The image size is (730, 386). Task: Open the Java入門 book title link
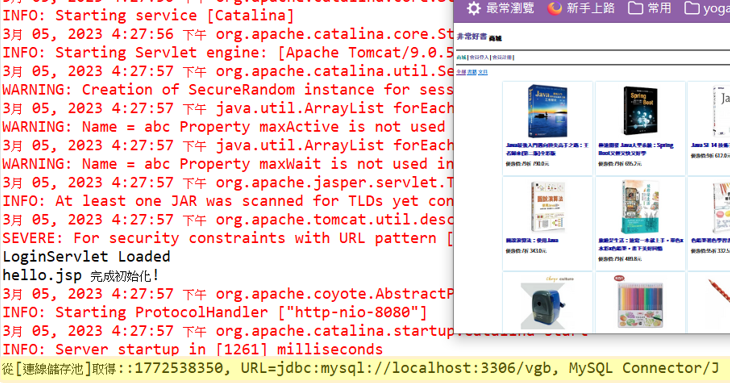click(547, 149)
